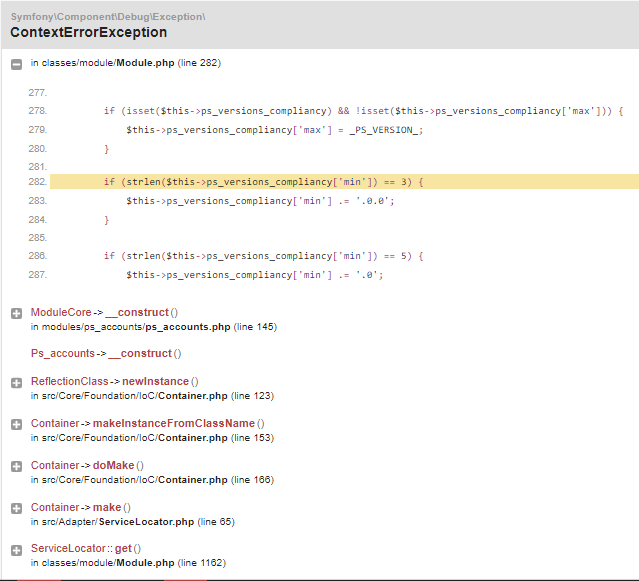The width and height of the screenshot is (639, 581).
Task: Click code line 287 appending '.0'
Action: [x=254, y=275]
